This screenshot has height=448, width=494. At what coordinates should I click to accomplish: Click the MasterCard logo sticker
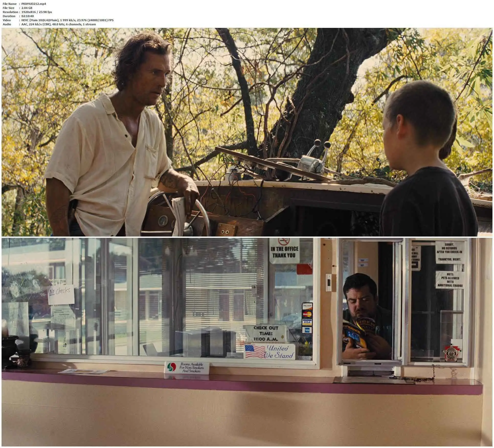(307, 314)
